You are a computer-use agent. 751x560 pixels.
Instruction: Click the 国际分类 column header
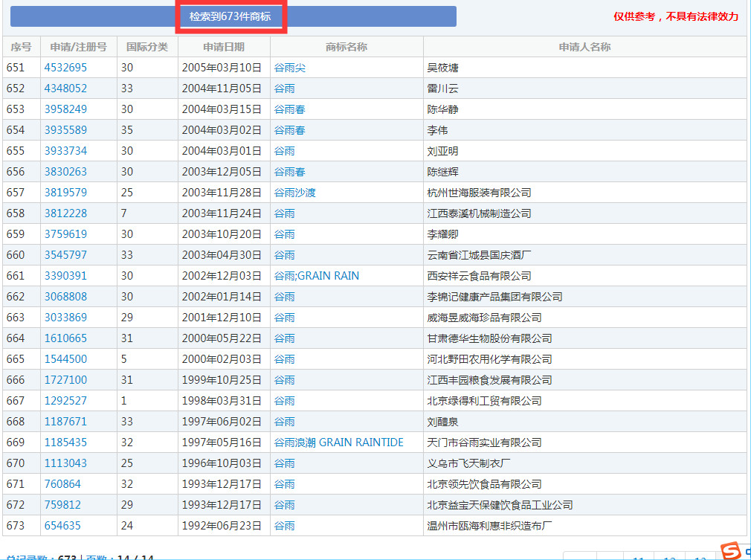pos(147,47)
